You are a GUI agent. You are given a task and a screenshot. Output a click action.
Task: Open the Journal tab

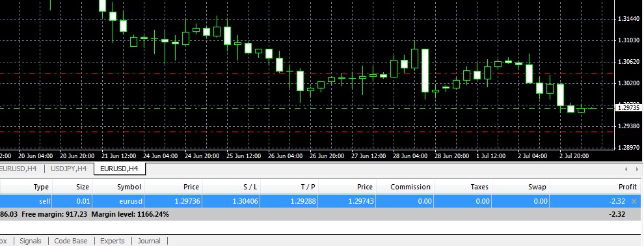pyautogui.click(x=149, y=241)
